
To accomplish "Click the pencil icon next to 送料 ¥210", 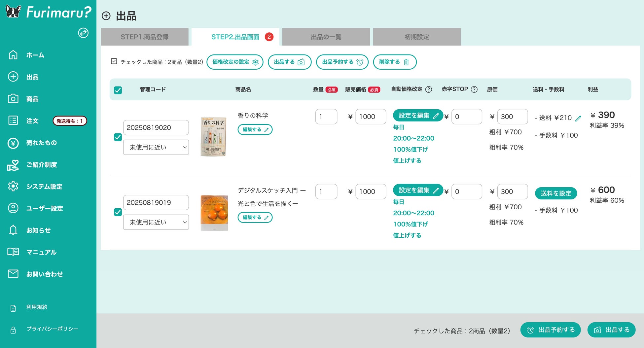I will [578, 118].
